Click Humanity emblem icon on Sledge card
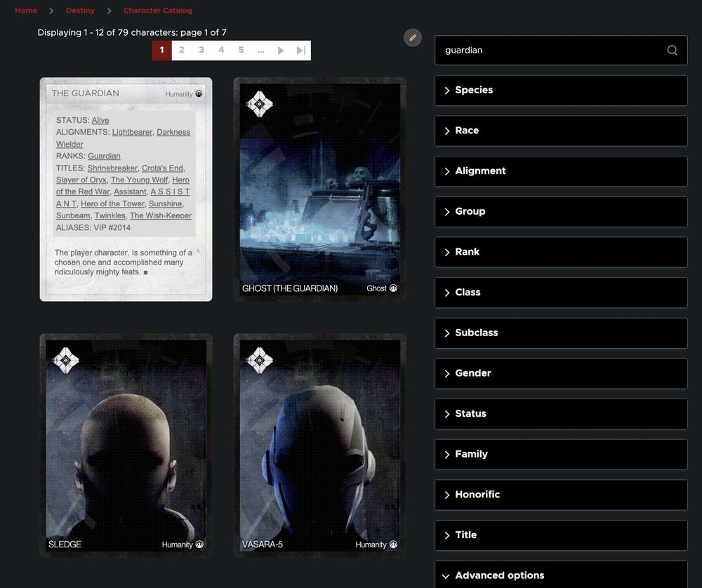Screen dimensions: 702x588 click(x=199, y=544)
